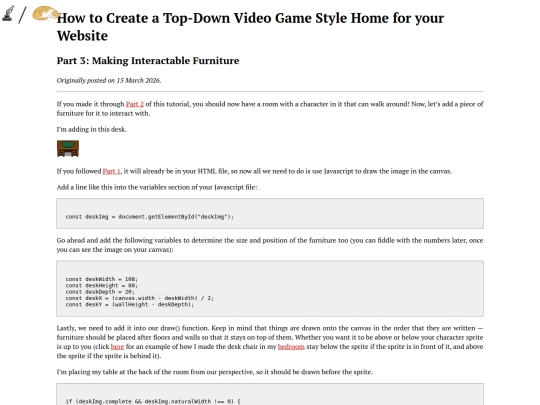This screenshot has height=405, width=540.
Task: Click the 'I'm placing my table at the back' paragraph
Action: [x=215, y=372]
